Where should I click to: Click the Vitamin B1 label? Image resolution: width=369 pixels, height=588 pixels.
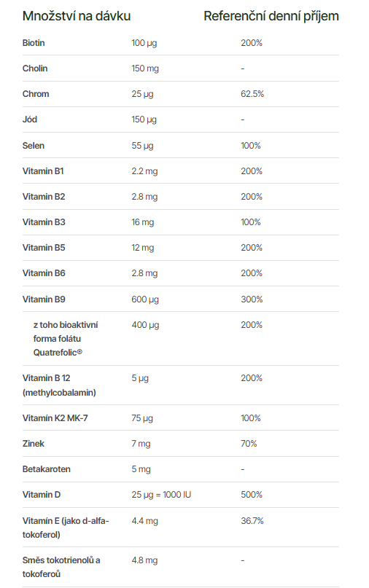coord(43,171)
